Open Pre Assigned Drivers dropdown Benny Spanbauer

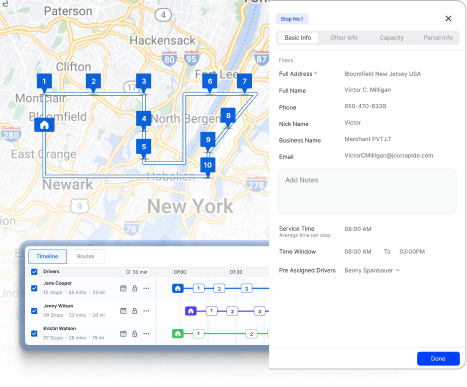click(x=372, y=270)
